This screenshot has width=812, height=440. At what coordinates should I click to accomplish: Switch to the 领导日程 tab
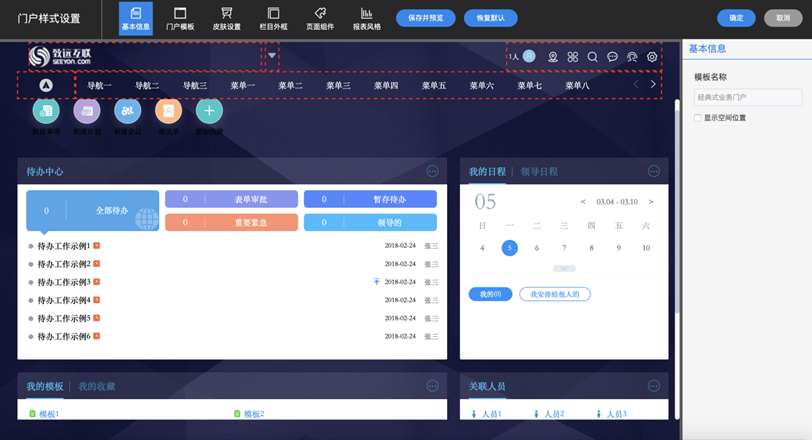[x=539, y=172]
